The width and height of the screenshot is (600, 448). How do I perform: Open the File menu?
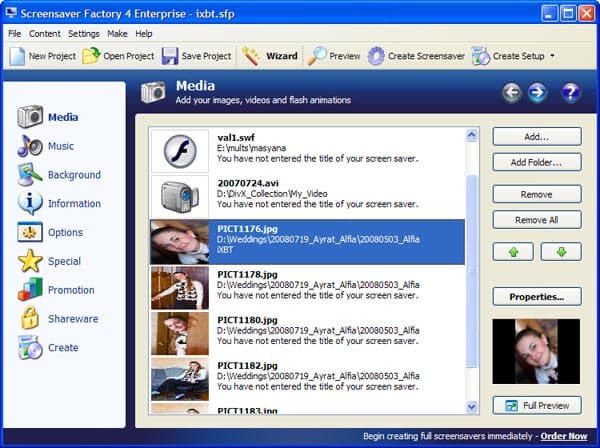(x=15, y=34)
